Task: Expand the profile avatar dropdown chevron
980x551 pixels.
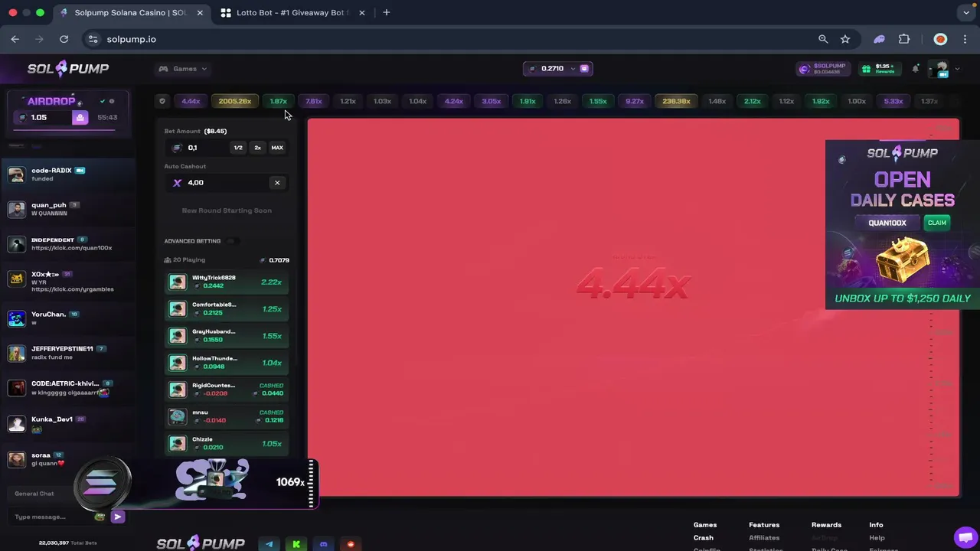Action: point(957,69)
